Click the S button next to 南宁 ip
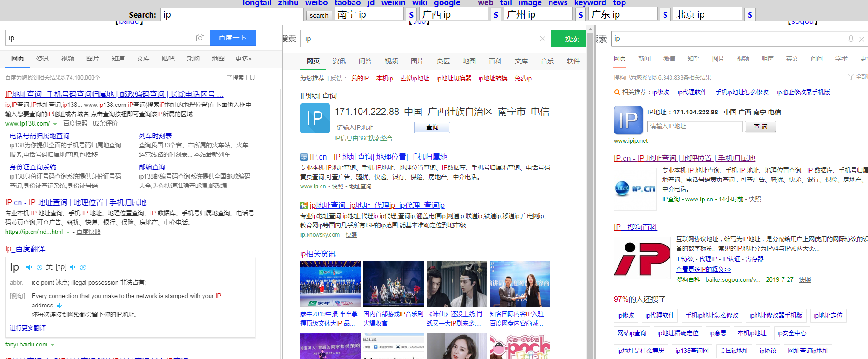Image resolution: width=868 pixels, height=359 pixels. point(411,15)
